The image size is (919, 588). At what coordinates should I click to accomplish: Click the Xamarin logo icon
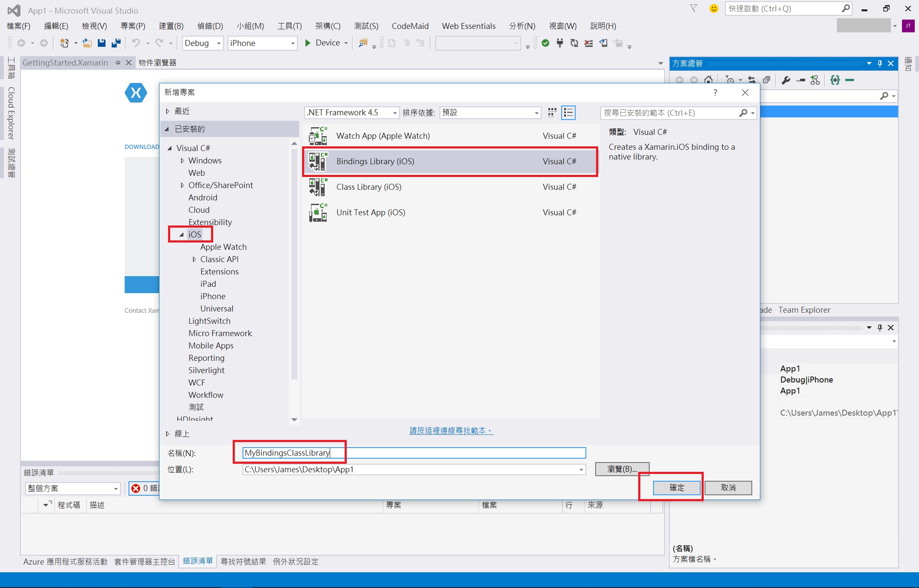[x=136, y=92]
